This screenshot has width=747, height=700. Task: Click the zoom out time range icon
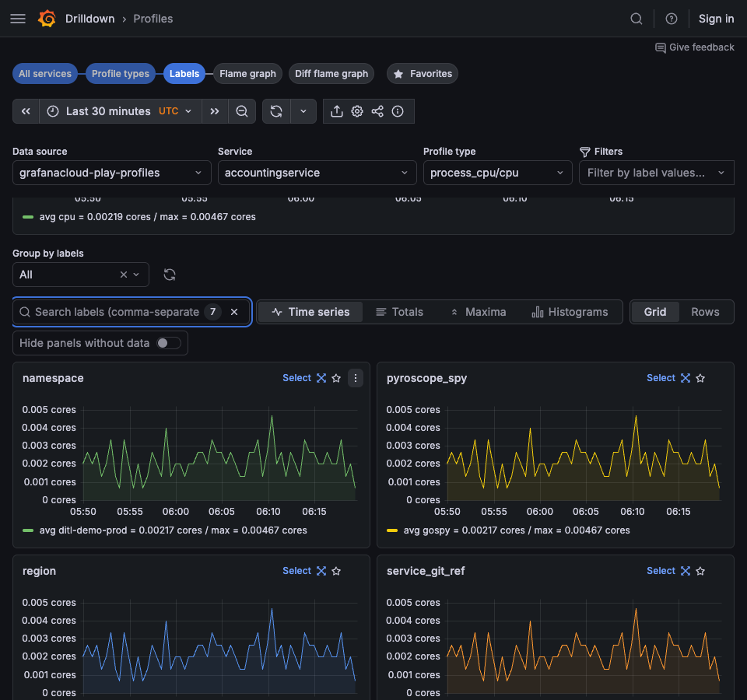coord(242,111)
